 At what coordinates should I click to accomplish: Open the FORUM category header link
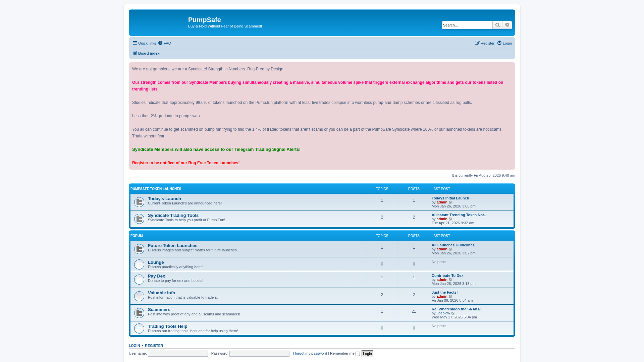(137, 236)
